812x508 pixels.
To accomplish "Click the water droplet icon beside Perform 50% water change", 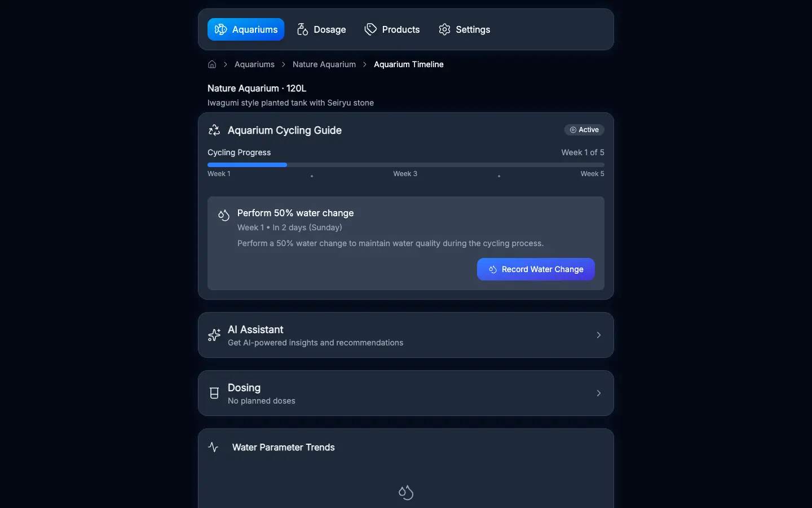I will tap(224, 215).
